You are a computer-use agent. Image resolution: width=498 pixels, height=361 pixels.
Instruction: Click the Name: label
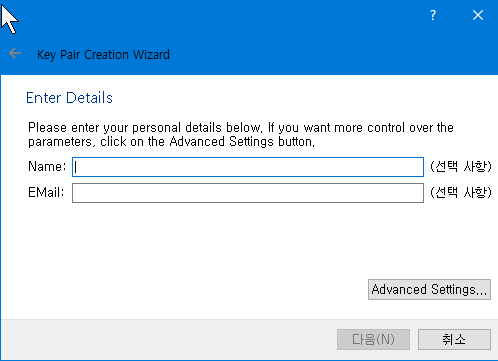click(x=47, y=166)
